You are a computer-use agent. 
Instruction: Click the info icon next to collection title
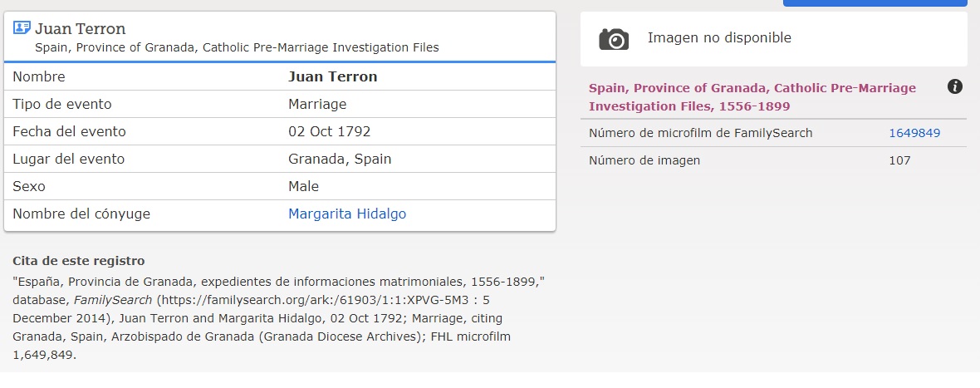click(955, 86)
